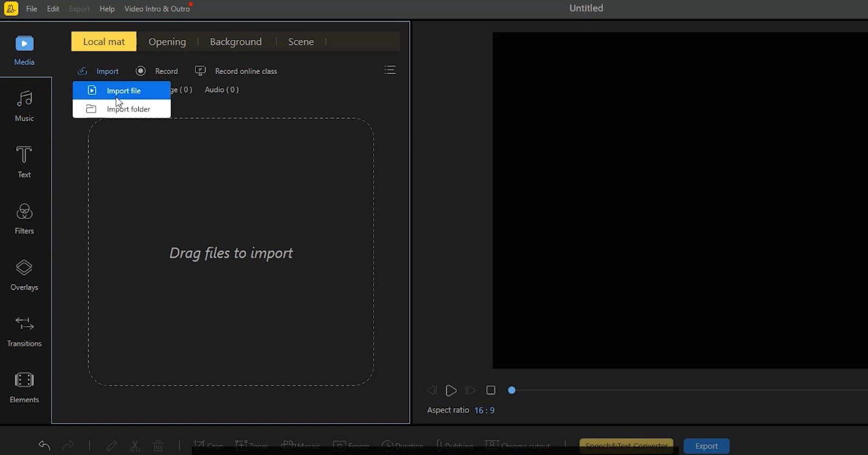Image resolution: width=868 pixels, height=455 pixels.
Task: Open the Overlays panel
Action: coord(24,275)
